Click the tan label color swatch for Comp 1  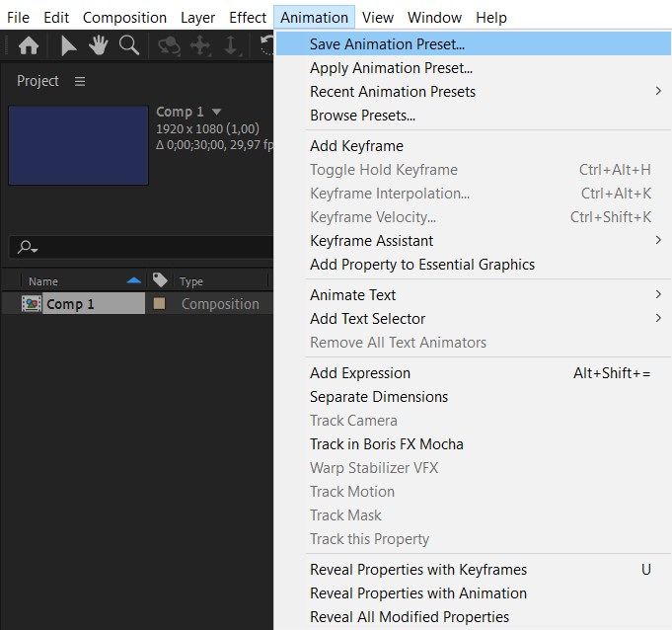159,304
